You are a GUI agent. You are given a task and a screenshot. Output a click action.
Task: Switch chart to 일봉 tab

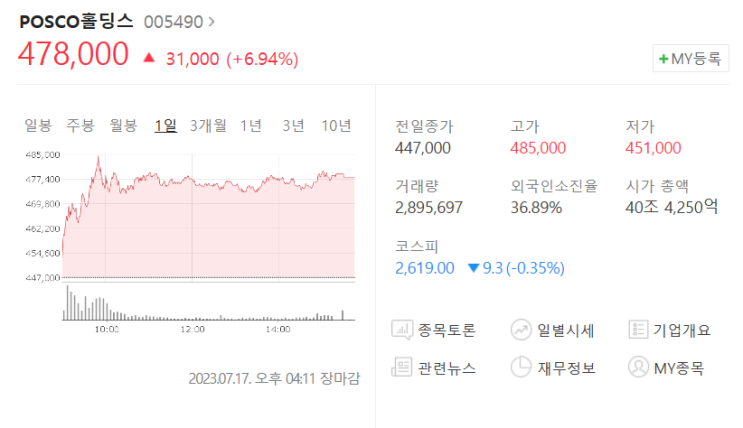pos(38,125)
